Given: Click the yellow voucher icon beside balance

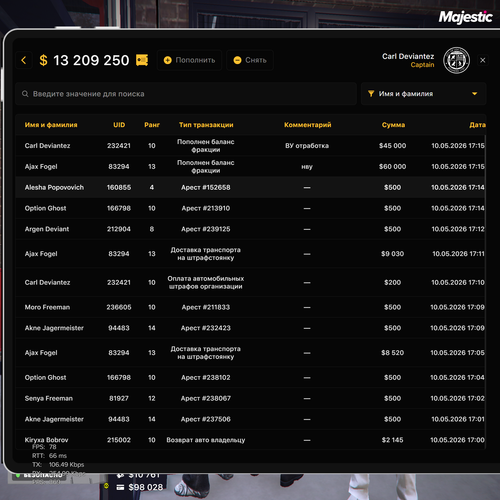Looking at the screenshot, I should pyautogui.click(x=142, y=60).
